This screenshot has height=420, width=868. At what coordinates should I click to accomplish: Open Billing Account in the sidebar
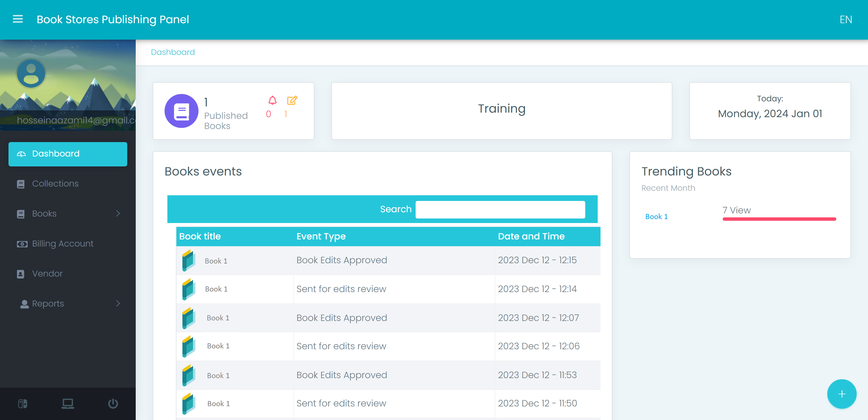63,244
